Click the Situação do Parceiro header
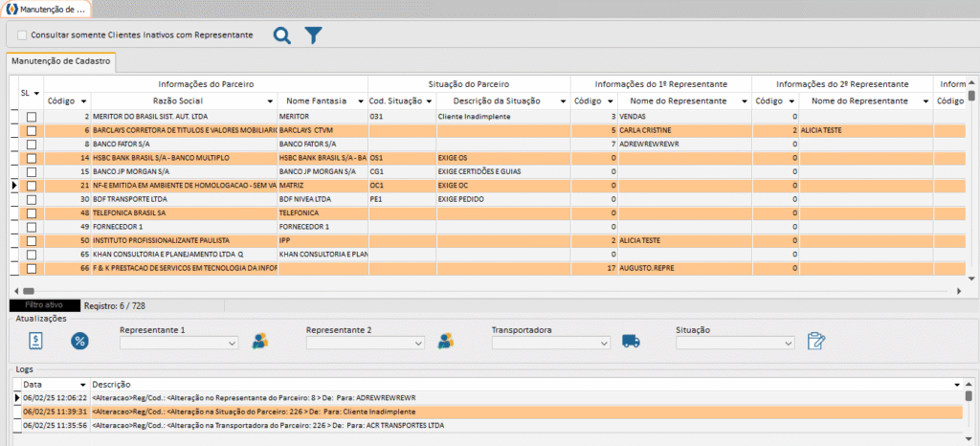Viewport: 980px width, 446px height. coord(469,83)
